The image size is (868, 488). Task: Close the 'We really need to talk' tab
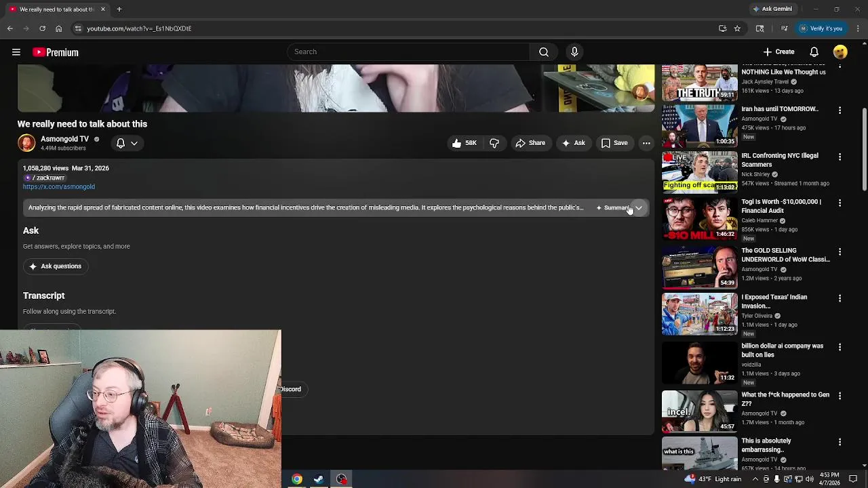coord(103,9)
